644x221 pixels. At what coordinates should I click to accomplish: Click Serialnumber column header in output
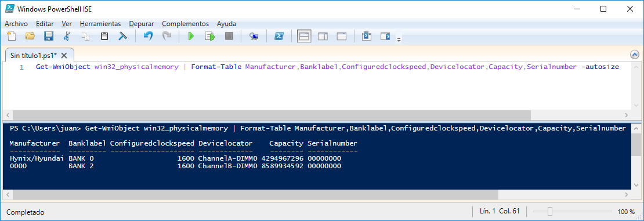coord(332,143)
